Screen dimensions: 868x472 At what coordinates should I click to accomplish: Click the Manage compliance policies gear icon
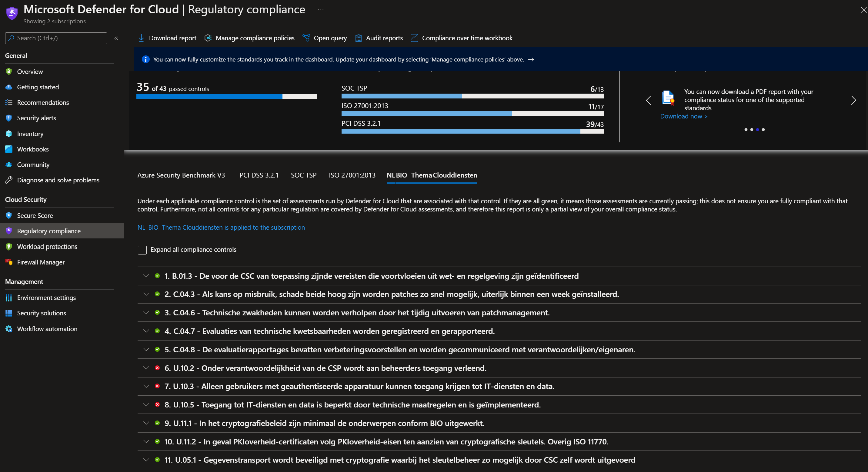pyautogui.click(x=208, y=38)
